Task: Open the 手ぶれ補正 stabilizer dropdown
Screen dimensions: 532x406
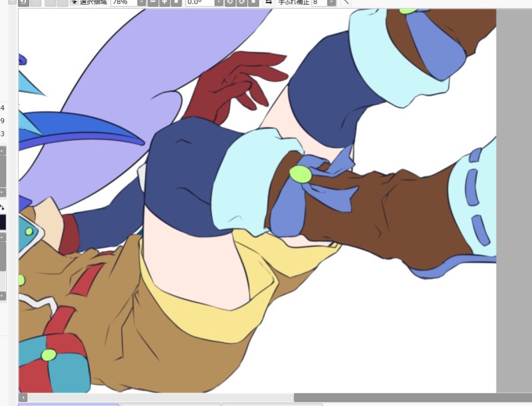Action: pyautogui.click(x=331, y=3)
